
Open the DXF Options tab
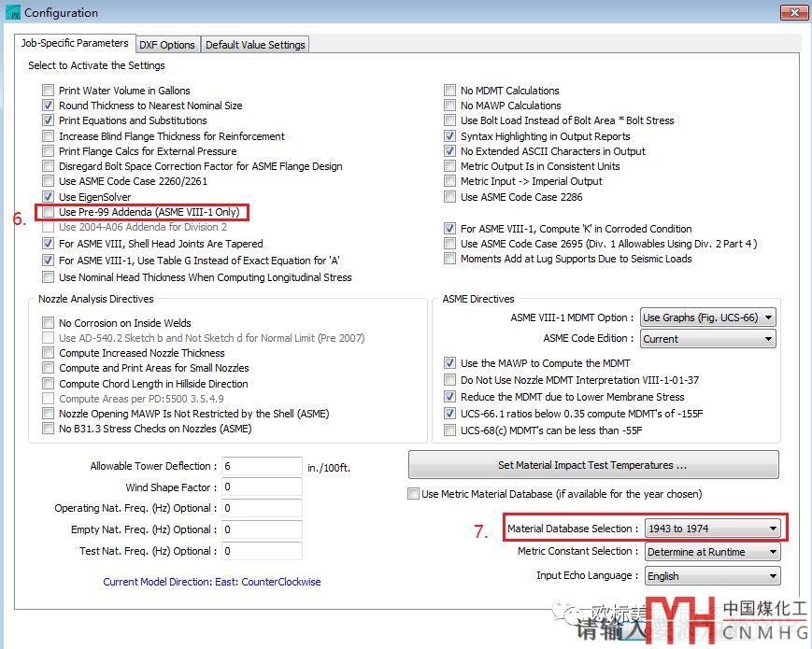tap(166, 45)
